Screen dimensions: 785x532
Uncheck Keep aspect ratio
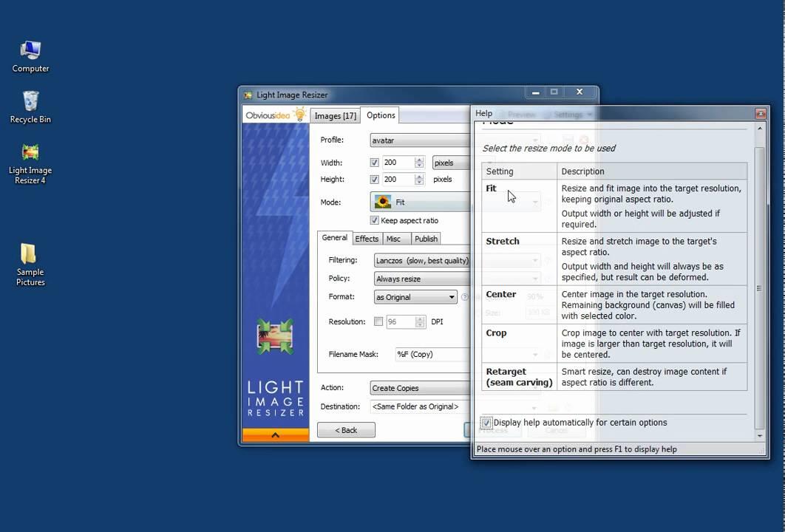coord(375,220)
